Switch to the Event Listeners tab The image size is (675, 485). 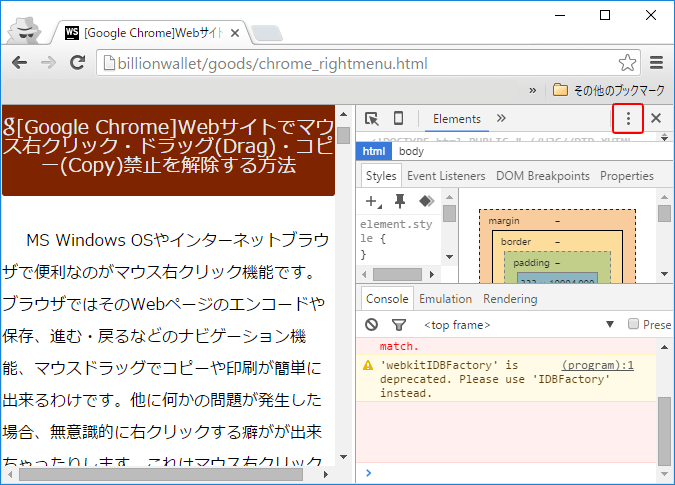(446, 176)
